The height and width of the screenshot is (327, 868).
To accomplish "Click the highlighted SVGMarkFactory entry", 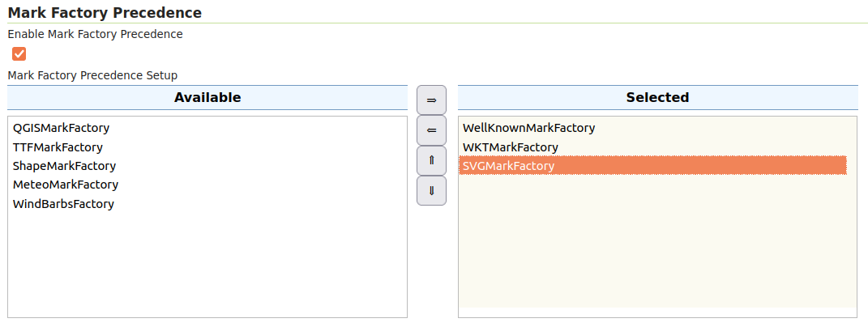I will [x=508, y=166].
